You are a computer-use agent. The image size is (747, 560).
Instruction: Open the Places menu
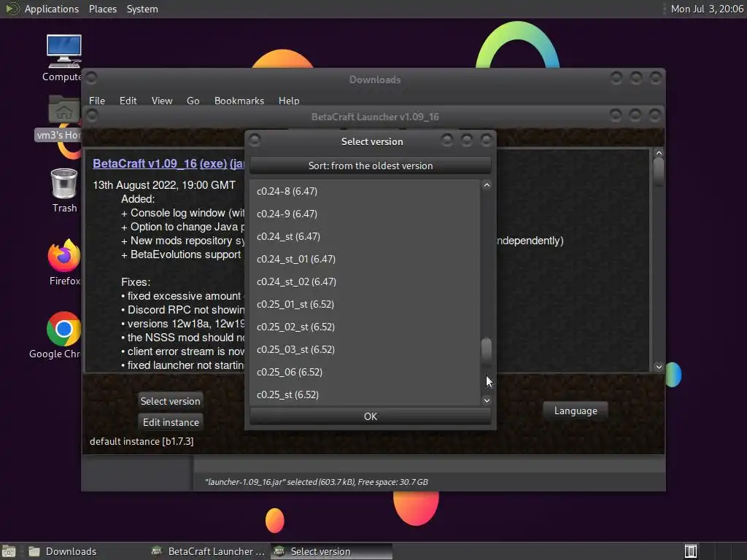tap(102, 9)
